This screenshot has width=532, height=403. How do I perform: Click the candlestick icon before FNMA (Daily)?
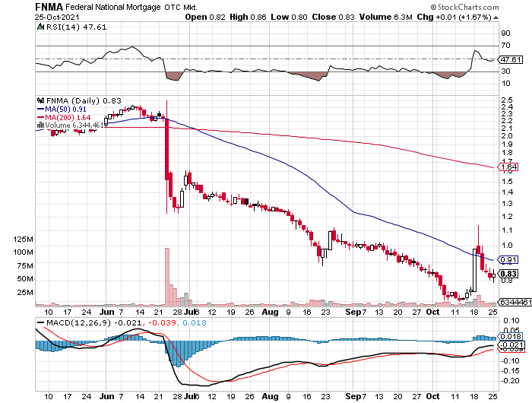pyautogui.click(x=40, y=100)
